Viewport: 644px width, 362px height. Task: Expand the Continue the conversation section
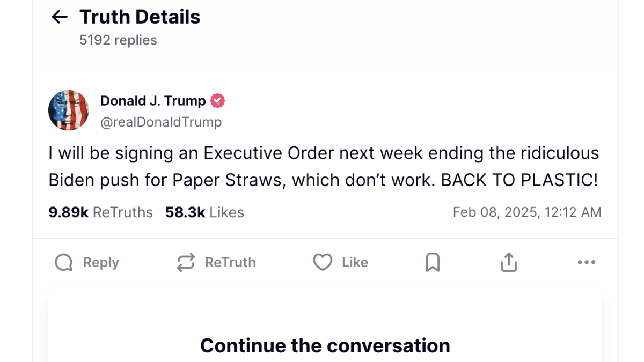(324, 345)
